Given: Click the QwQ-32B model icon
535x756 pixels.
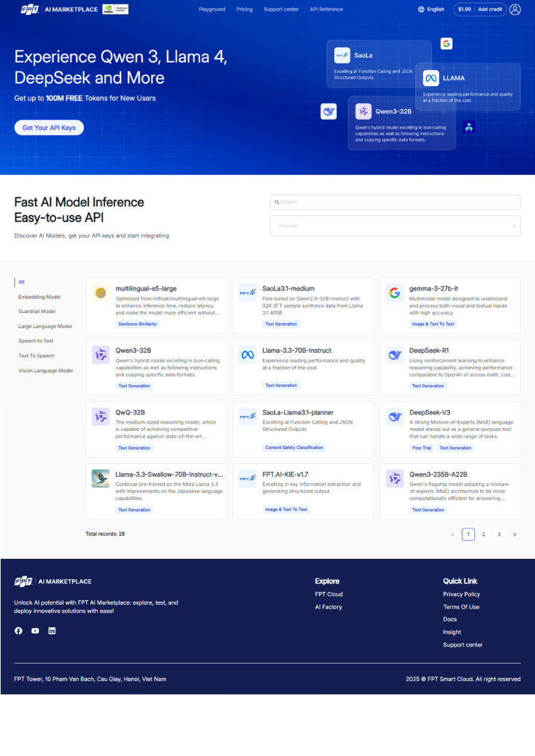Looking at the screenshot, I should point(101,417).
